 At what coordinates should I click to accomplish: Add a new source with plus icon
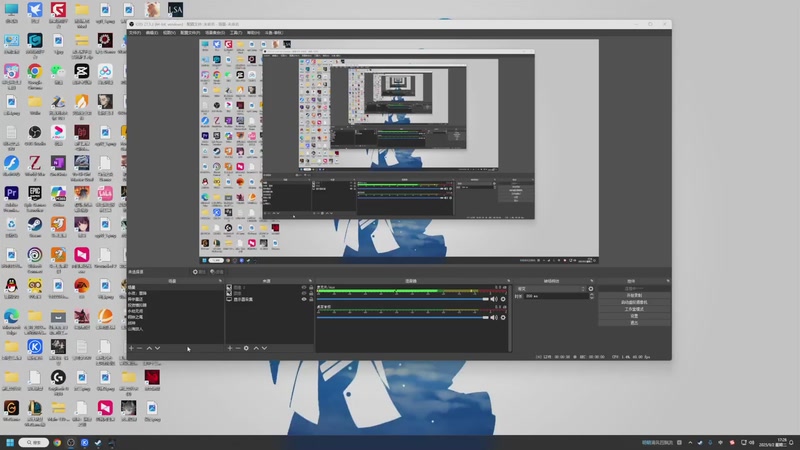pos(230,348)
